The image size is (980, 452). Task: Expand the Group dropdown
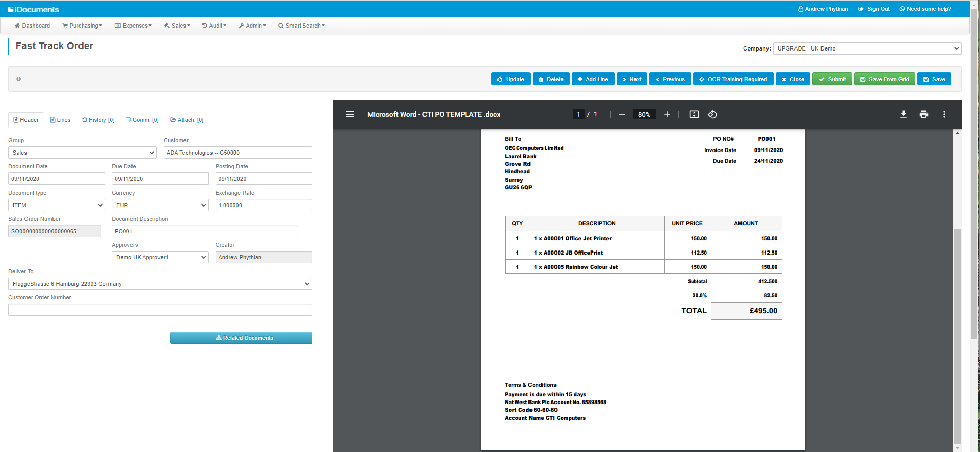(83, 153)
